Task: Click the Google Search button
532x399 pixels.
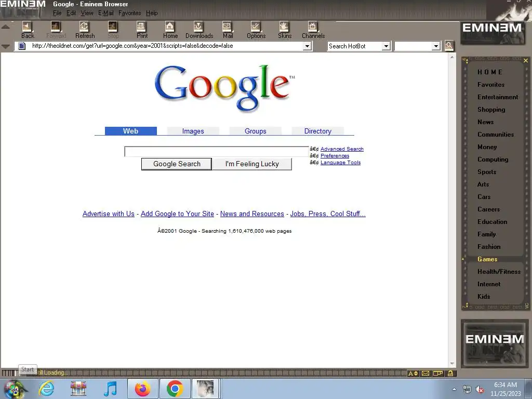Action: [177, 164]
